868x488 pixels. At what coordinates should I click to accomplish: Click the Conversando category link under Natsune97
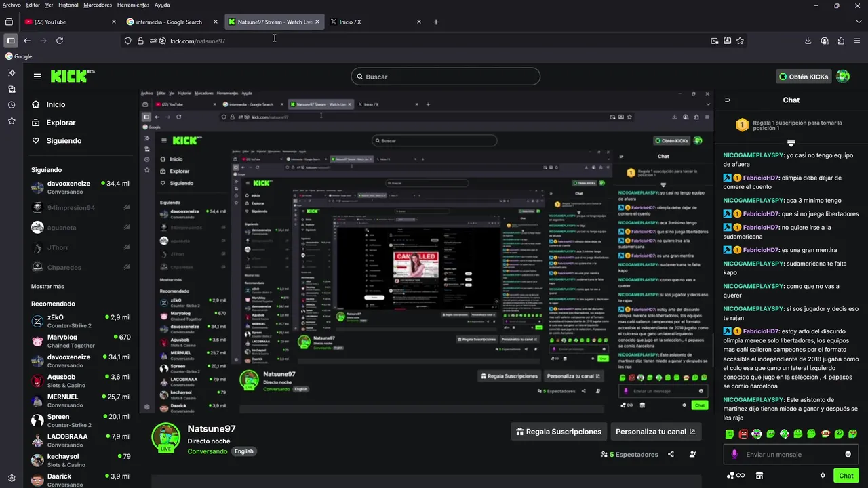coord(208,451)
